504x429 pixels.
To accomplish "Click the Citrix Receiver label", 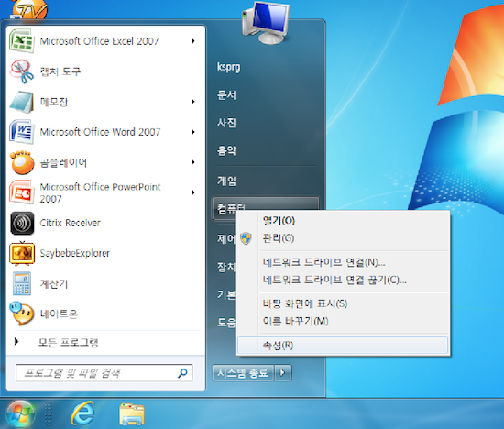I will [x=70, y=223].
